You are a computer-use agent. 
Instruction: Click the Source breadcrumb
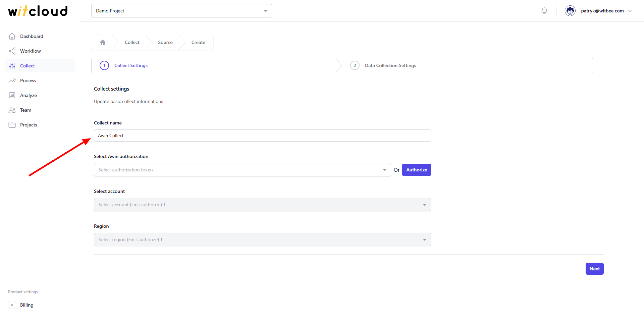(x=165, y=42)
